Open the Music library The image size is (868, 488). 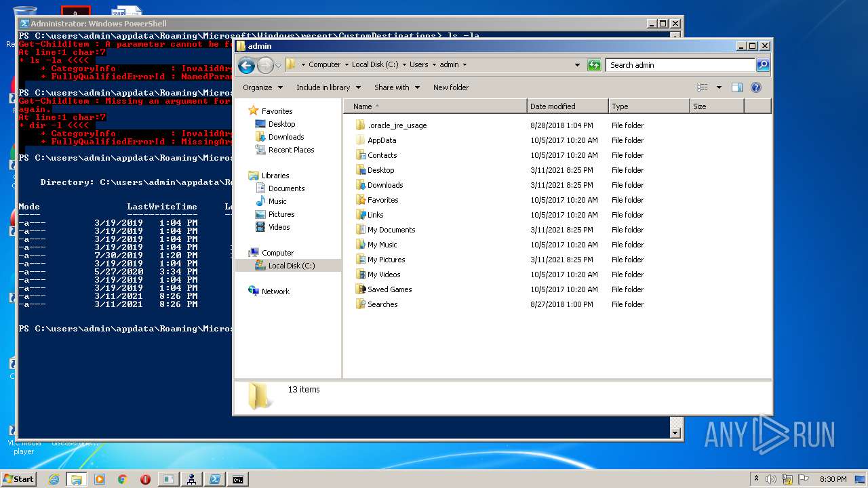click(x=277, y=201)
